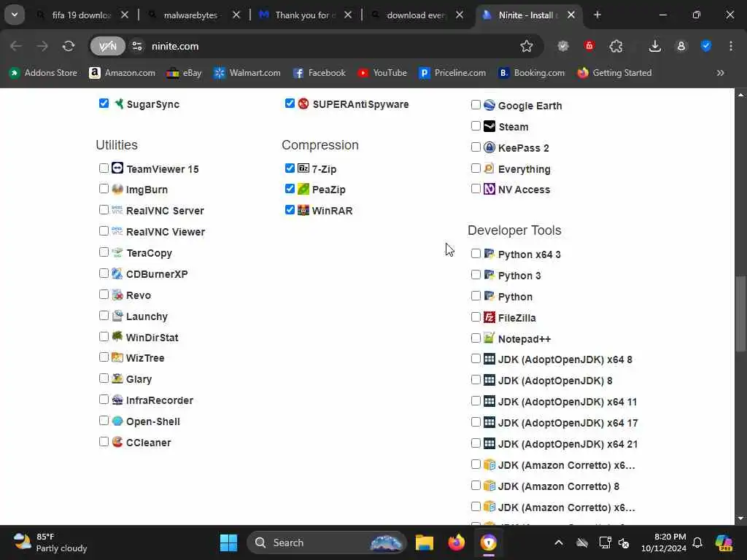The height and width of the screenshot is (560, 747).
Task: Show more bookmarks with the chevron
Action: click(x=720, y=73)
